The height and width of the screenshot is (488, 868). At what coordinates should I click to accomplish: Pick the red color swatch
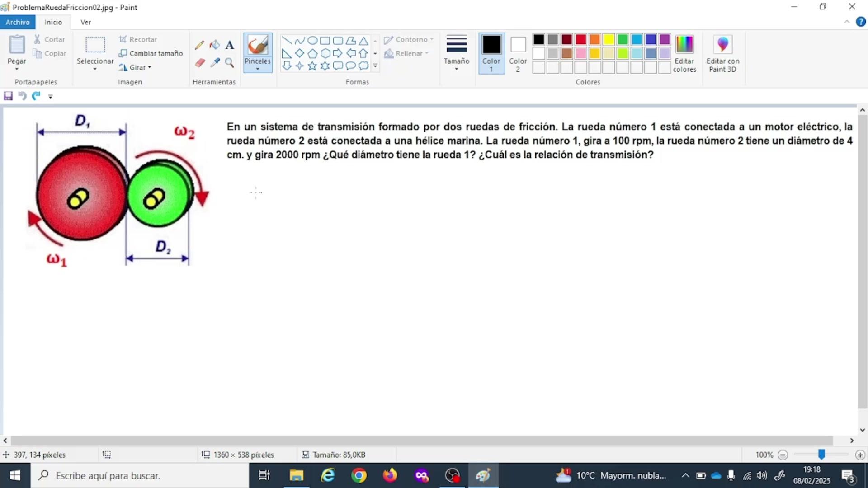(x=580, y=39)
